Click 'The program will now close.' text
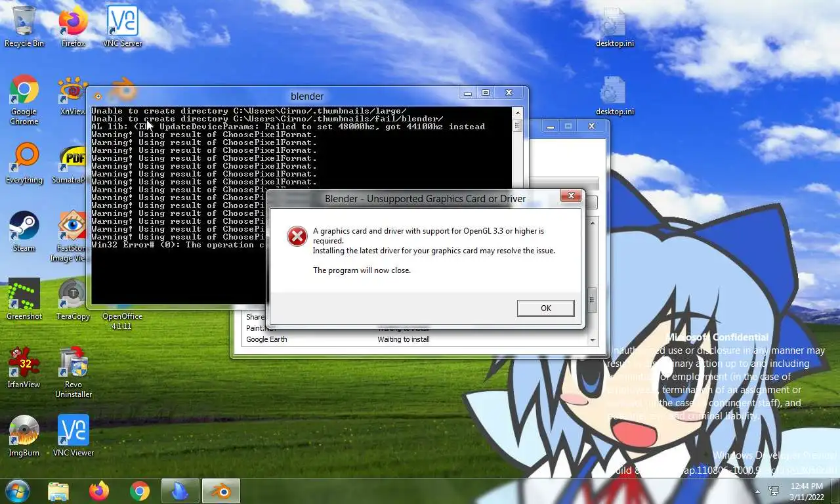Image resolution: width=840 pixels, height=504 pixels. [x=362, y=270]
